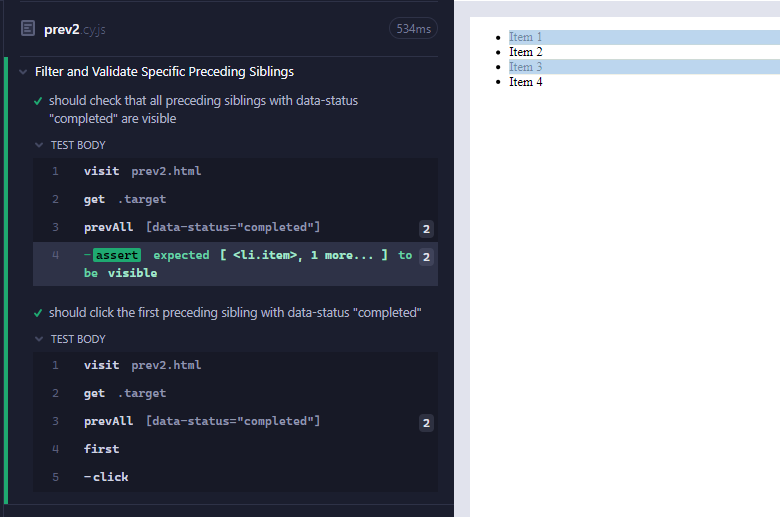
Task: Select get .target command in second test
Action: (235, 393)
